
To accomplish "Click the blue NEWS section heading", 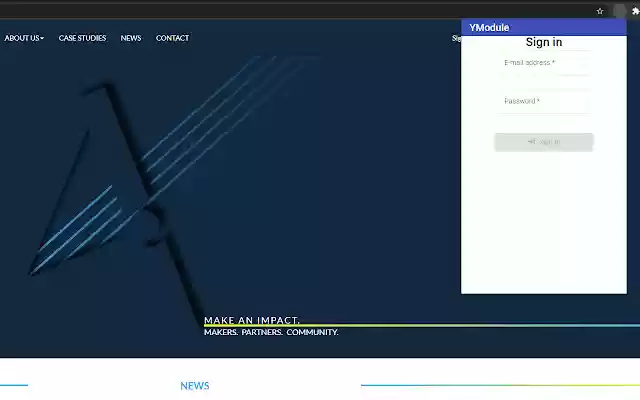I will pyautogui.click(x=195, y=386).
